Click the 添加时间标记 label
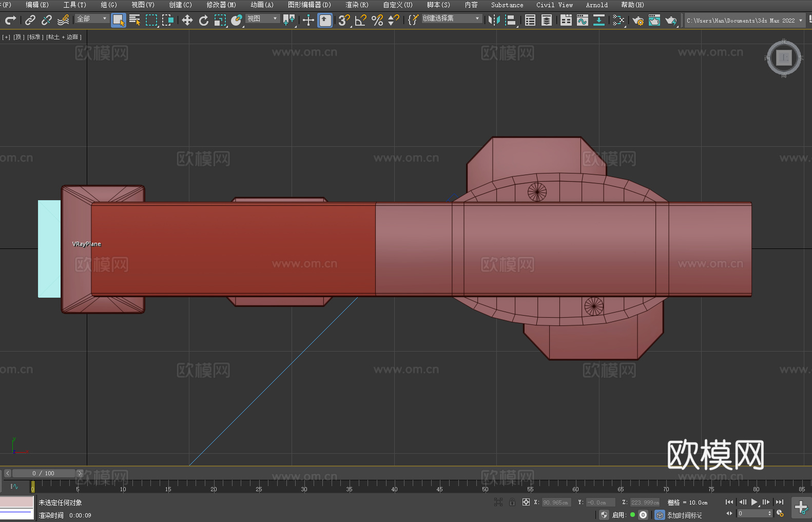The height and width of the screenshot is (522, 812). coord(684,515)
